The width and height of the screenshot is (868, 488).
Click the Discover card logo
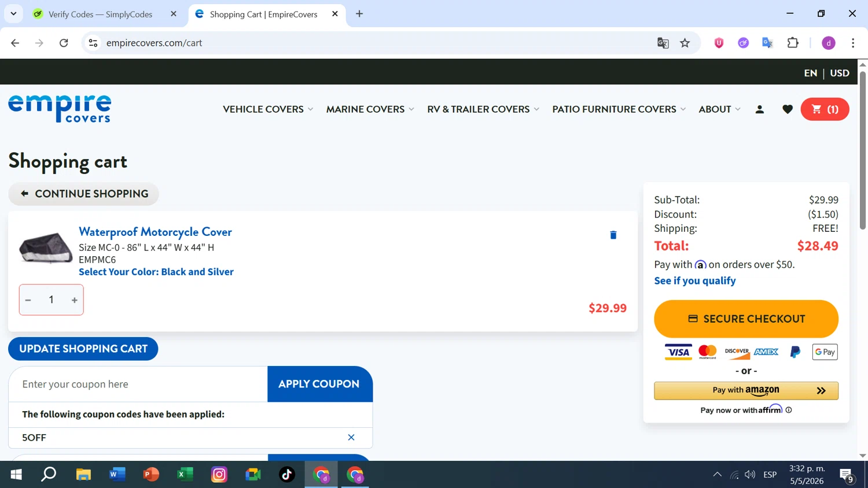[x=737, y=352]
